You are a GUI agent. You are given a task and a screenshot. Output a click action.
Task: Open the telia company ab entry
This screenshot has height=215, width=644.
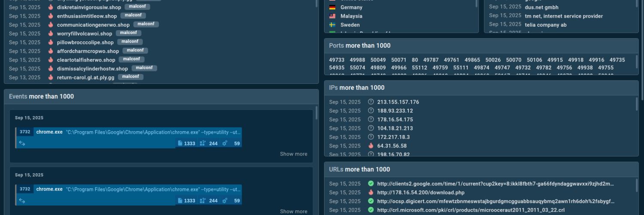tap(545, 25)
